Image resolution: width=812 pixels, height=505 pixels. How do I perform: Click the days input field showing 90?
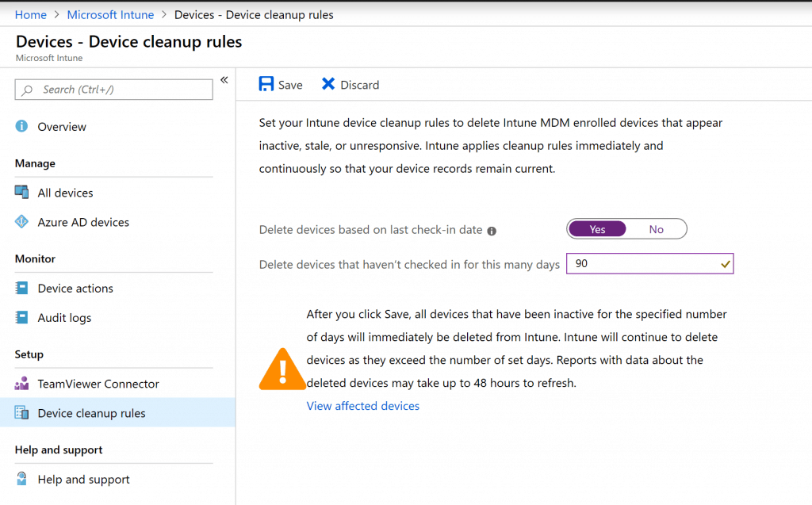650,264
